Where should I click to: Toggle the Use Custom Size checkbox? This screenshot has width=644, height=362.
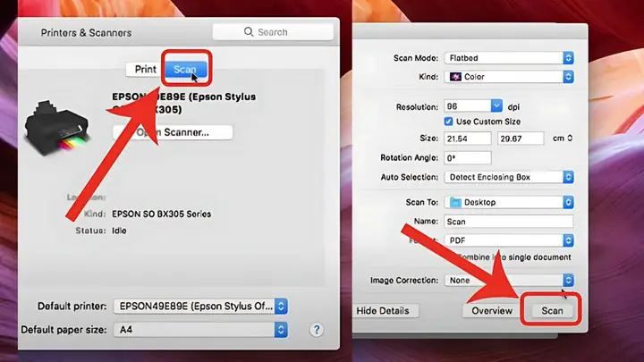point(448,122)
